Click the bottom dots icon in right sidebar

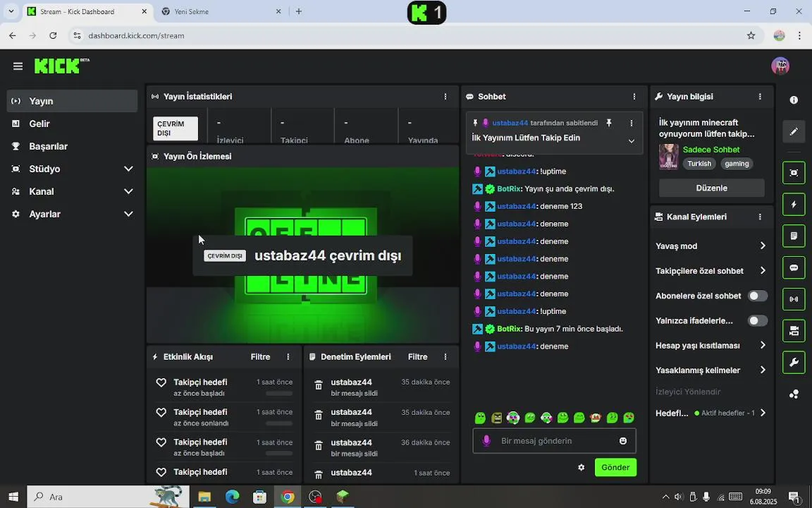point(794,394)
